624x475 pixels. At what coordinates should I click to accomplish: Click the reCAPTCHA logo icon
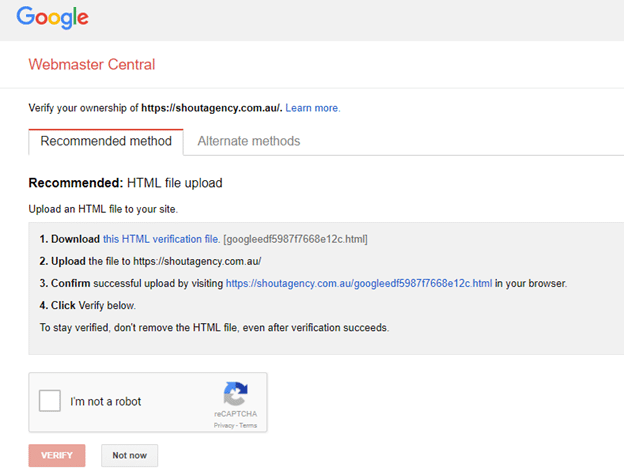(x=236, y=392)
